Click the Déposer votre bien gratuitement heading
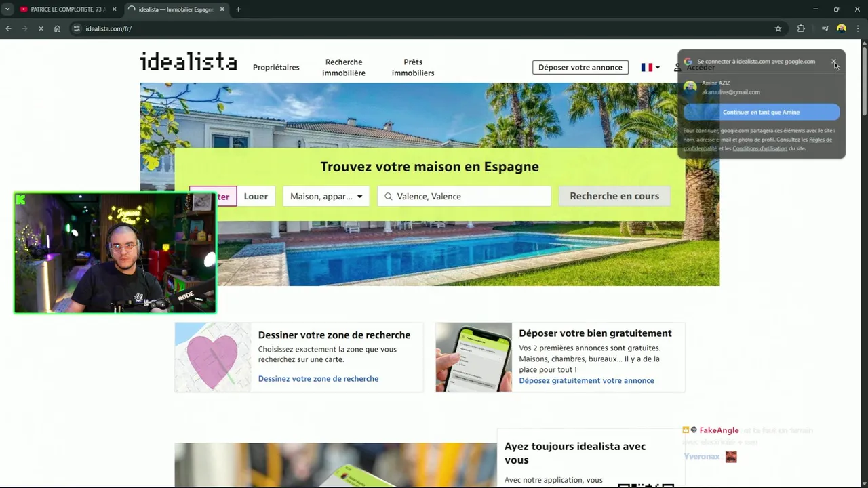 click(x=595, y=333)
